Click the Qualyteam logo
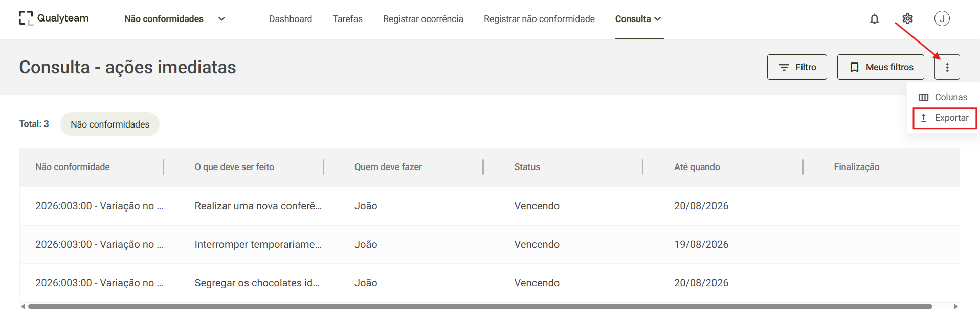Viewport: 980px width, 315px height. pyautogui.click(x=54, y=18)
